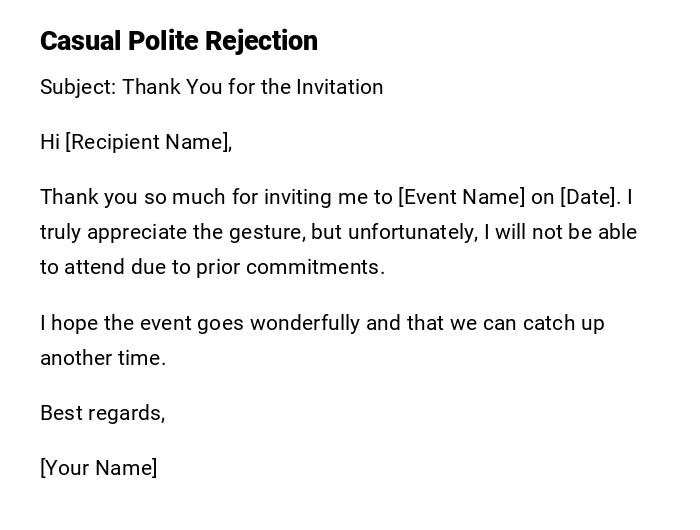Click the phrase "another time."
Image resolution: width=700 pixels, height=530 pixels.
click(x=103, y=358)
